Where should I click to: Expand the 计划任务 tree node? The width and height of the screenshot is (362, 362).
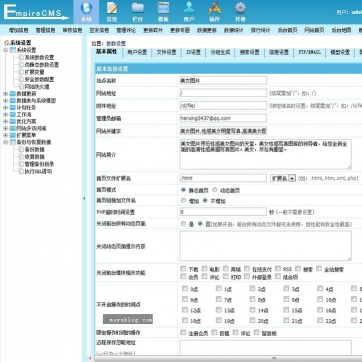pos(6,107)
